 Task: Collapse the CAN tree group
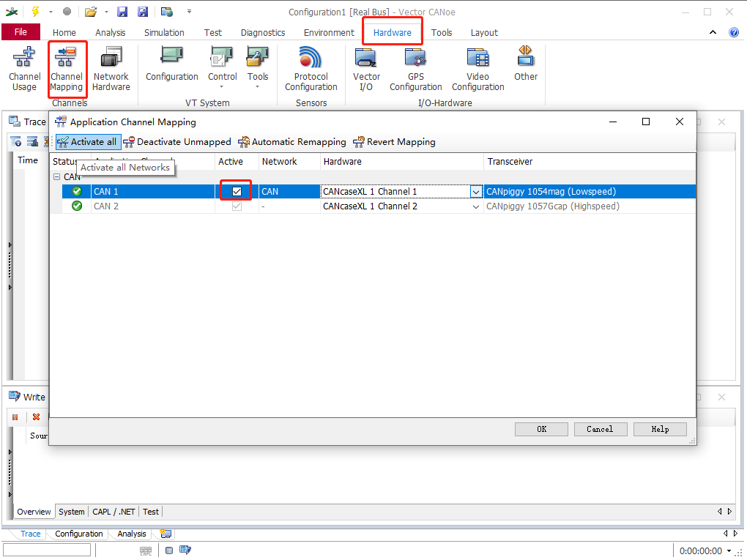pyautogui.click(x=56, y=176)
